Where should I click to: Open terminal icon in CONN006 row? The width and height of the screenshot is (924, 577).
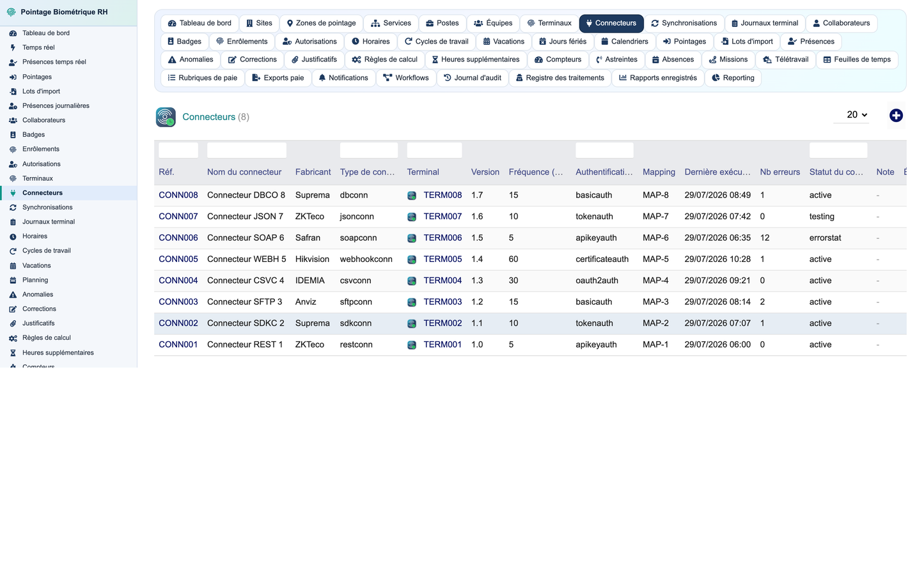click(412, 238)
